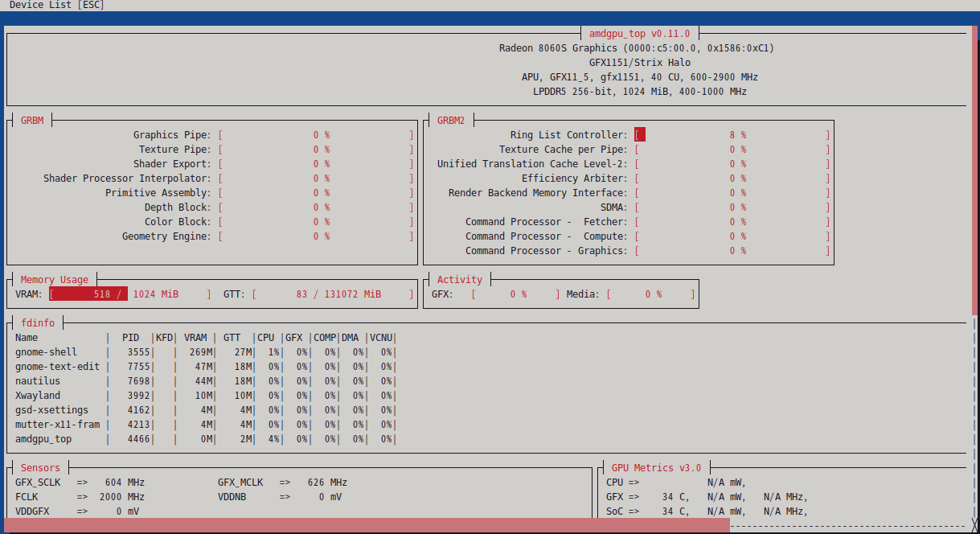The image size is (980, 534).
Task: Select the mutter-x11-fram process row
Action: [x=205, y=425]
